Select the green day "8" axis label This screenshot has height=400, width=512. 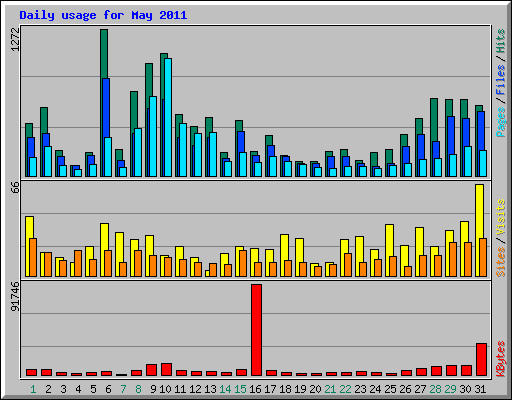pos(138,389)
